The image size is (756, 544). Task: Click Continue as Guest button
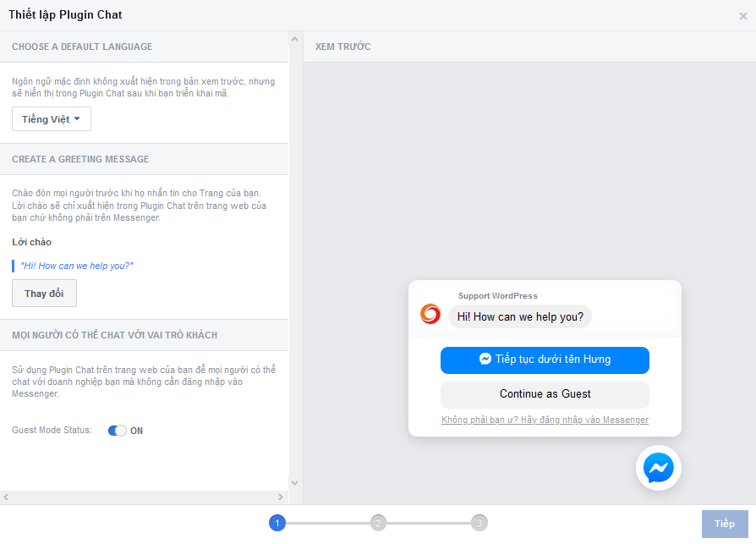pyautogui.click(x=545, y=394)
